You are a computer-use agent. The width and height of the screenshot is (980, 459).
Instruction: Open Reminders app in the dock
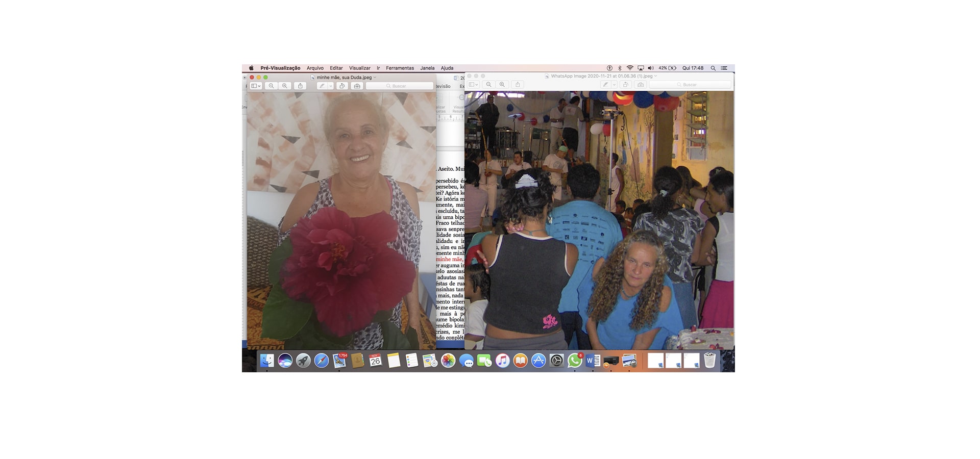(412, 361)
